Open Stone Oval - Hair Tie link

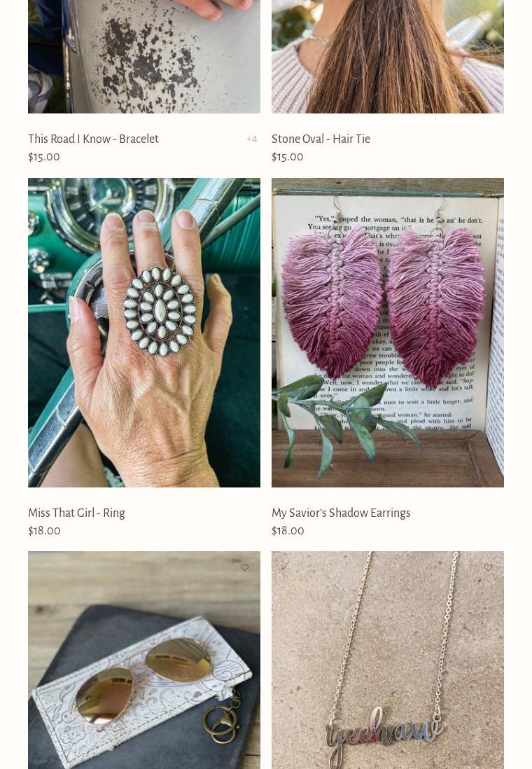point(321,139)
